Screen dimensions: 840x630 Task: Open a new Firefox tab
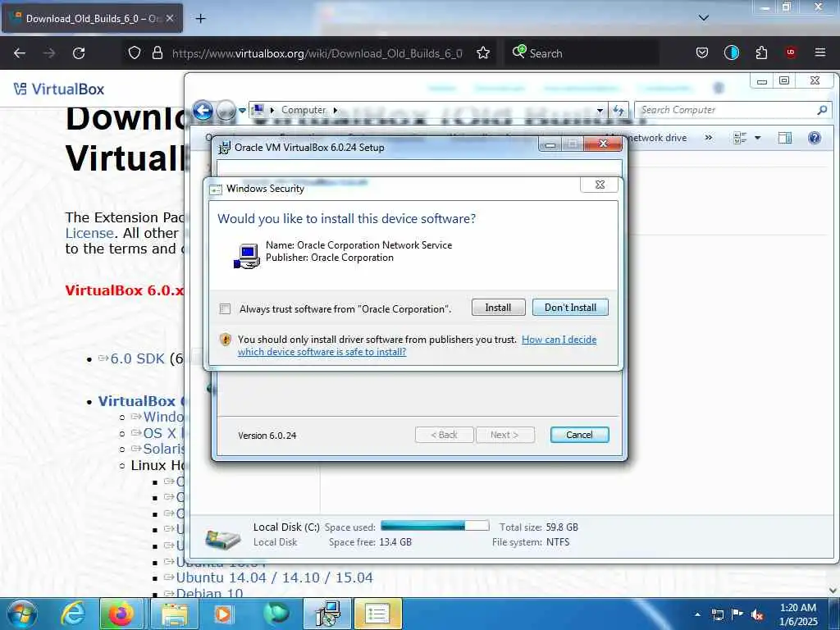point(200,19)
